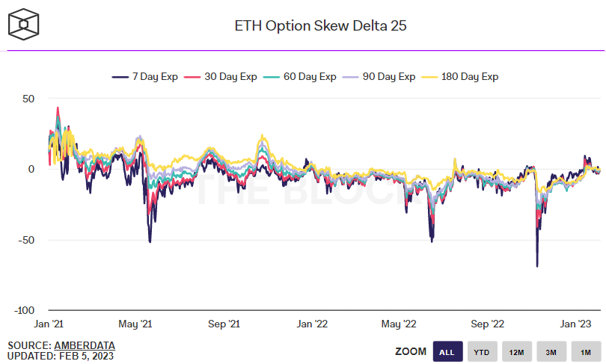The width and height of the screenshot is (606, 364).
Task: Click the Jan '23 x-axis label
Action: (x=575, y=324)
